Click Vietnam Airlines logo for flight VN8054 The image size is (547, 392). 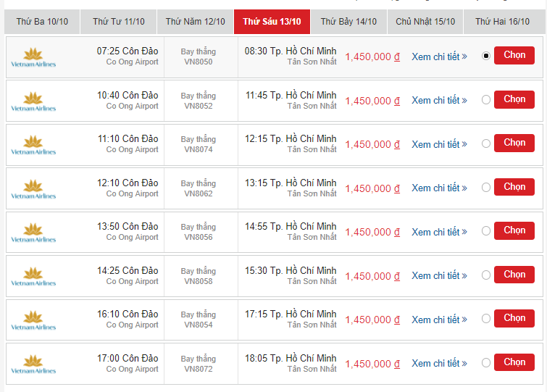[33, 320]
